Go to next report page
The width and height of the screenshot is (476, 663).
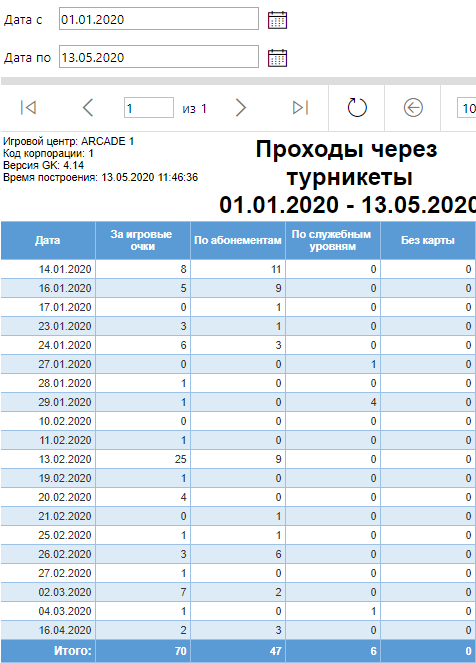tap(241, 108)
